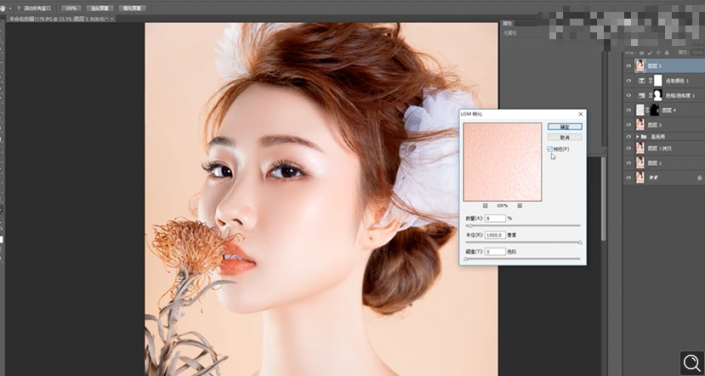Click the 数量 amount input field
The height and width of the screenshot is (376, 705).
495,218
